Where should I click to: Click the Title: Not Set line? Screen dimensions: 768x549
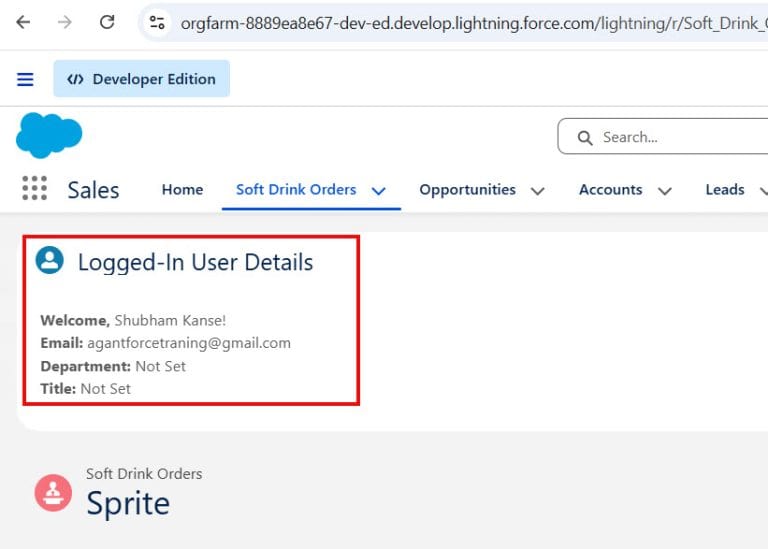click(85, 389)
